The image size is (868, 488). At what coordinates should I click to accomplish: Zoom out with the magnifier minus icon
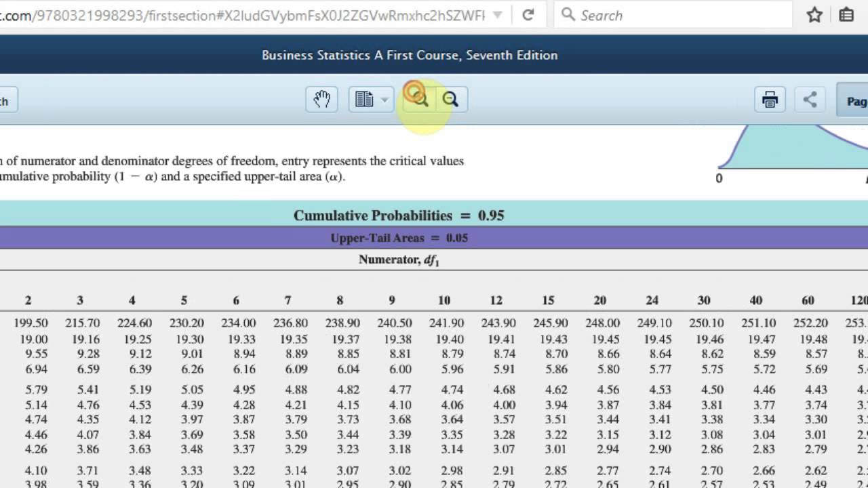click(x=450, y=100)
